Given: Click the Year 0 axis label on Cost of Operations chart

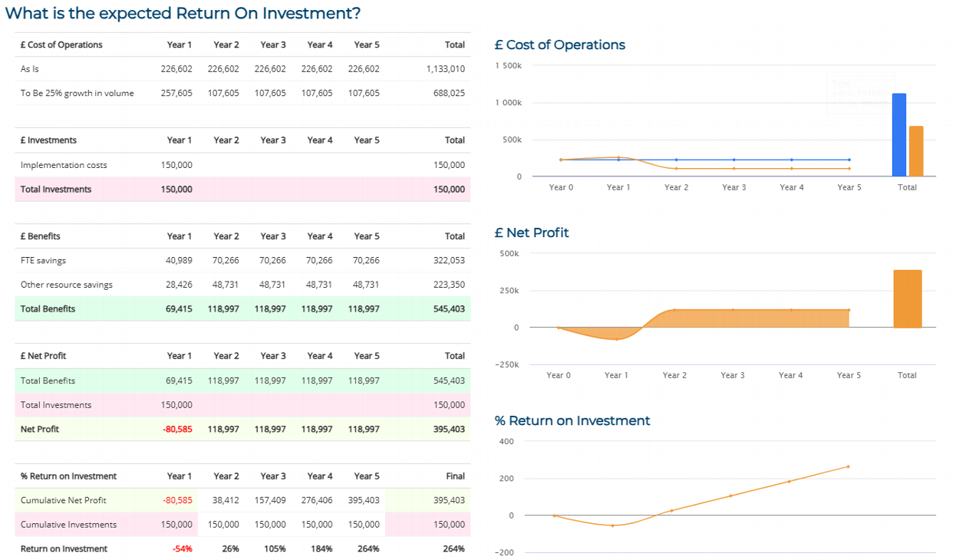Looking at the screenshot, I should click(x=561, y=188).
